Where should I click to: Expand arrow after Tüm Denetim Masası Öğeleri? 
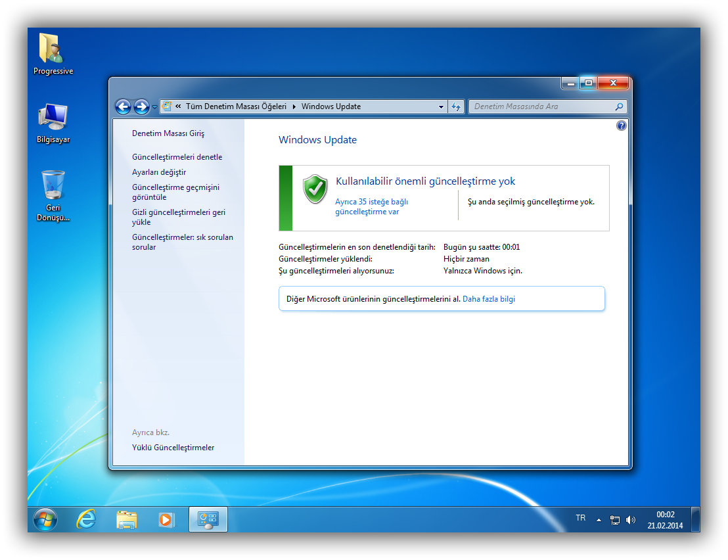[x=294, y=106]
